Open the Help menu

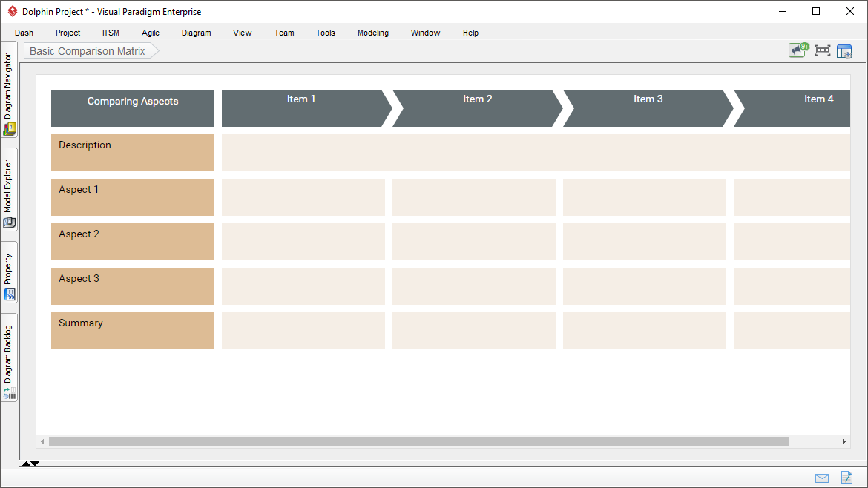click(470, 33)
